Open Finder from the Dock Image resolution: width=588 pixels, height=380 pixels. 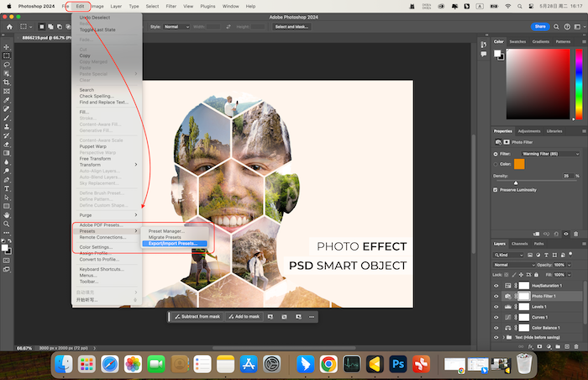point(63,364)
